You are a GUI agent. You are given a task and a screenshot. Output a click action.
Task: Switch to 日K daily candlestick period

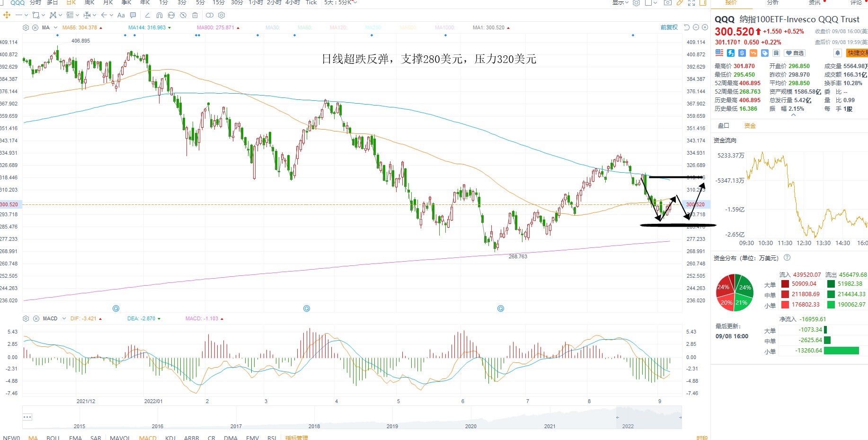coord(71,2)
